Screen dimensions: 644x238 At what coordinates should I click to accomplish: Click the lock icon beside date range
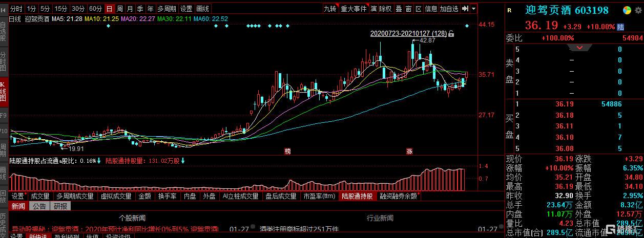(x=451, y=34)
